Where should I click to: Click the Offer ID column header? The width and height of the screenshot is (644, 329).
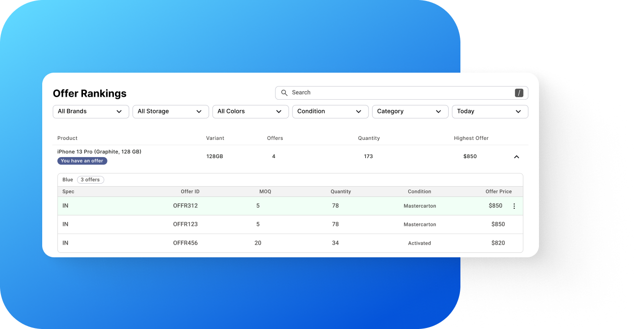pos(190,192)
